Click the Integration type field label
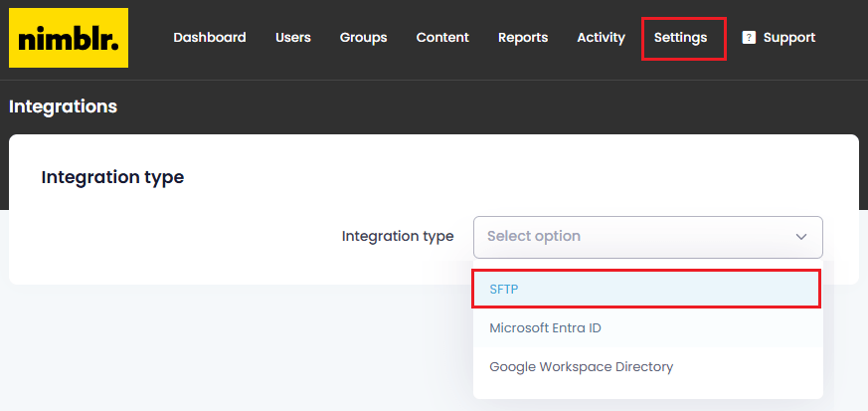The width and height of the screenshot is (868, 411). (x=398, y=237)
